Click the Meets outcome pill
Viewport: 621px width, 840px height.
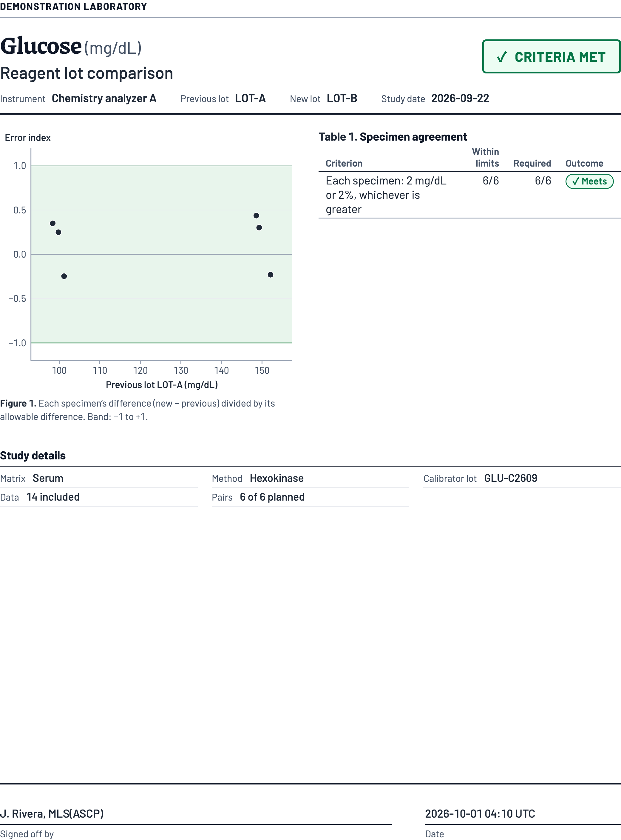tap(589, 181)
